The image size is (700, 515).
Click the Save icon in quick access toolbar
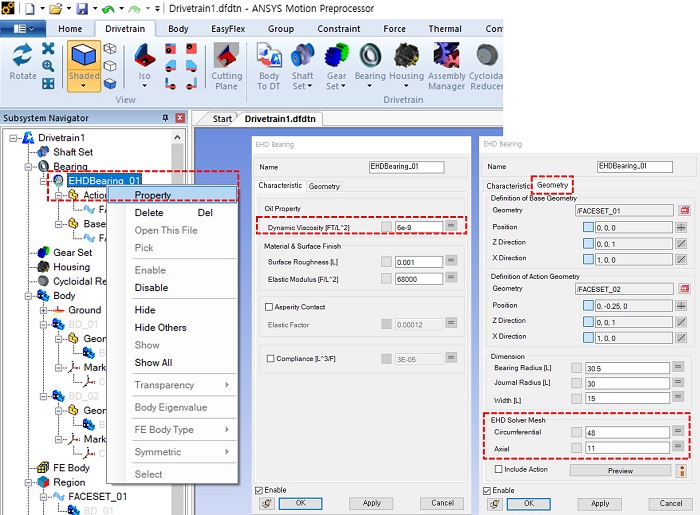click(82, 8)
